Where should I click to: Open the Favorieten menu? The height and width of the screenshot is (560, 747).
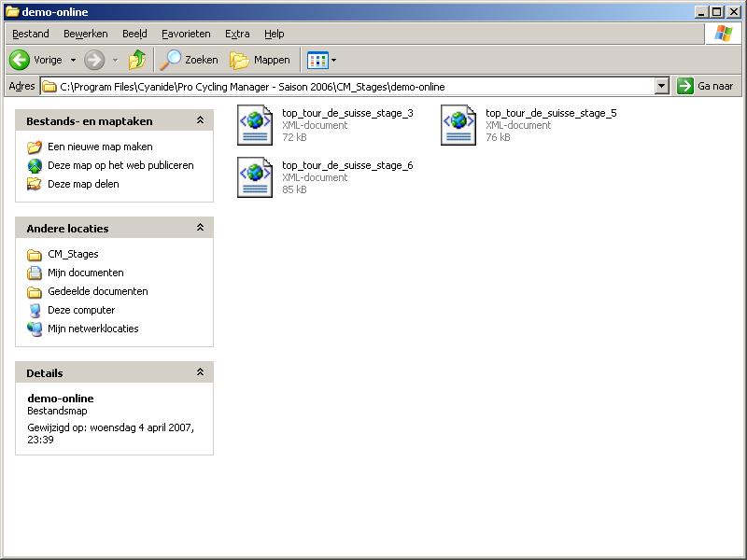point(186,34)
